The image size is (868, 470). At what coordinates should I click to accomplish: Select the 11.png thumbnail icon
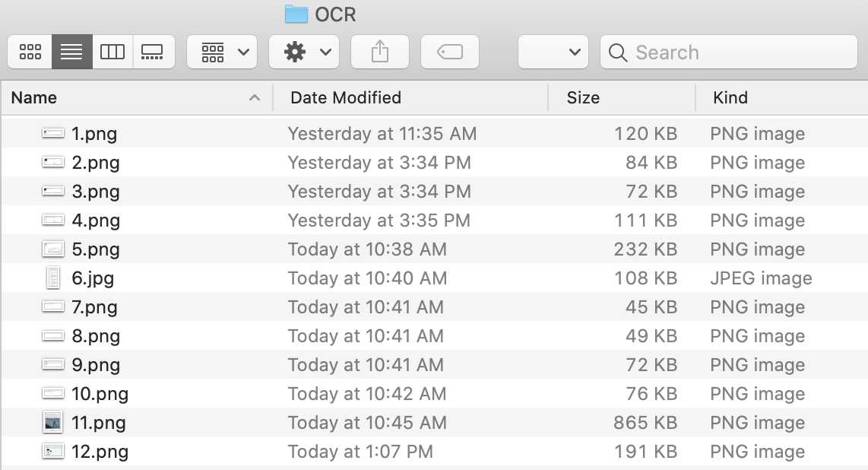point(52,423)
